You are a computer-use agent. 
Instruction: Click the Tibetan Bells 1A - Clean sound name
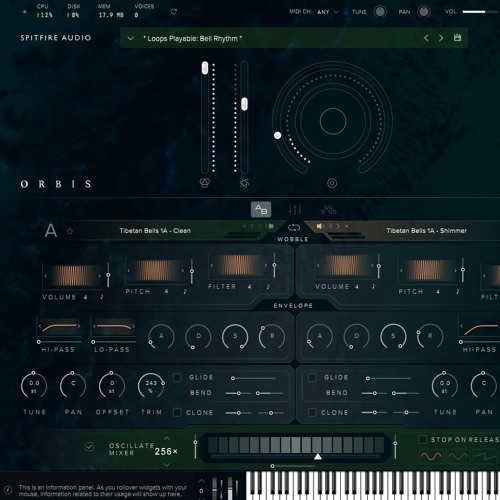click(x=155, y=231)
